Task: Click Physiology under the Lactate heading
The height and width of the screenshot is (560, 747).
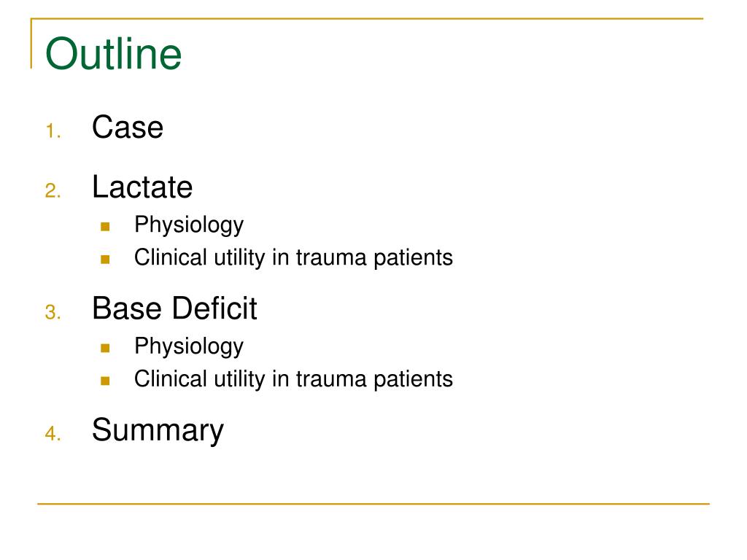Action: click(x=189, y=225)
